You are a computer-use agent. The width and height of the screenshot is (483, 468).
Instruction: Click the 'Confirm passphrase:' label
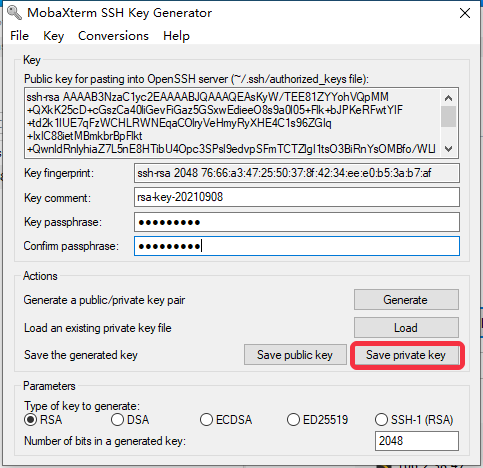pos(71,246)
